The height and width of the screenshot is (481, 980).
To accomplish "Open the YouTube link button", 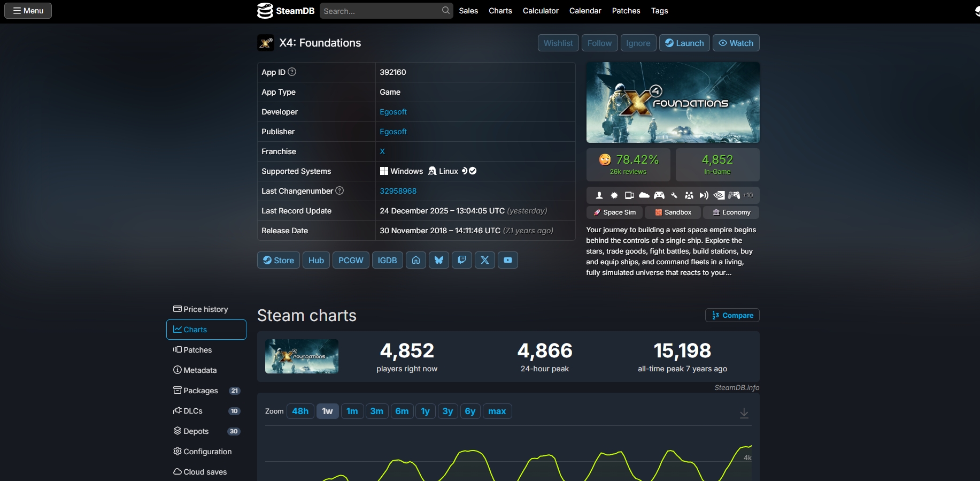I will tap(508, 260).
